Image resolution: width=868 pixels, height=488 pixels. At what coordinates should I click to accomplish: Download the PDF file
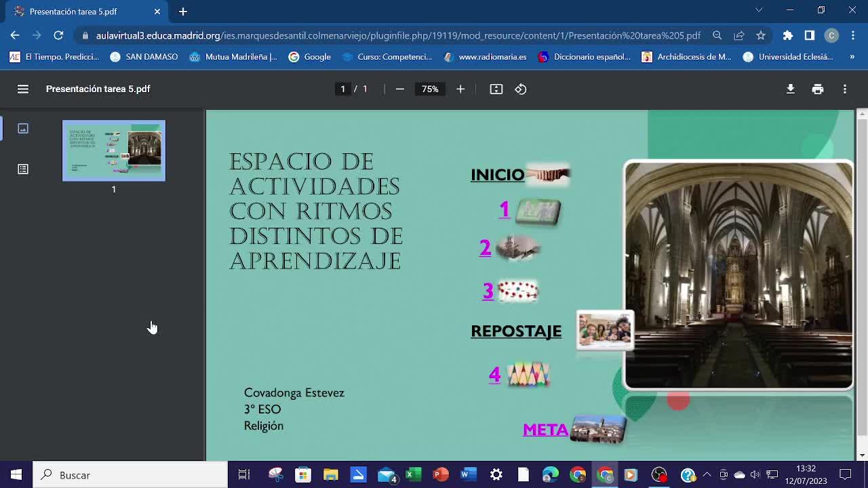click(790, 89)
